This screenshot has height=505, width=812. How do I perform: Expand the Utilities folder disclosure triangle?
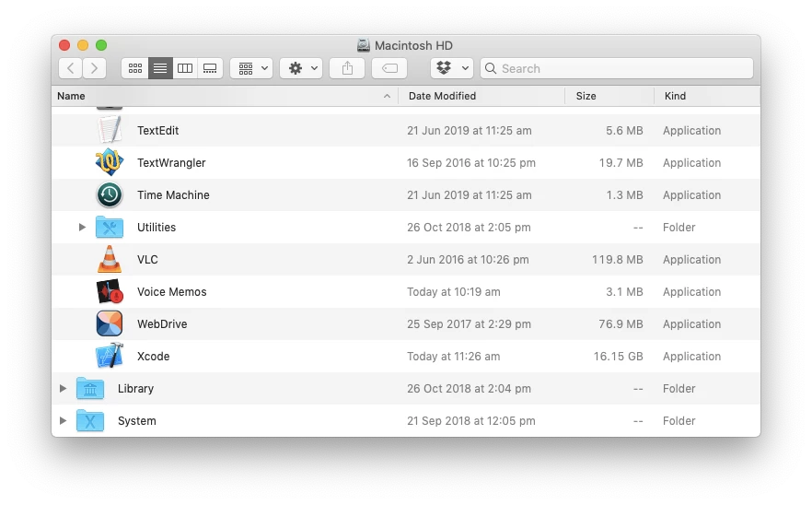82,227
